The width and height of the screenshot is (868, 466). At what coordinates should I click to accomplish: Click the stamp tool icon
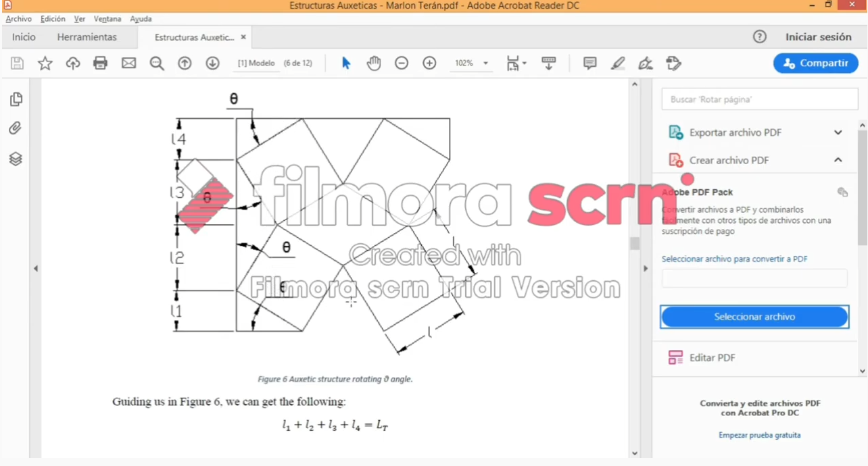click(x=673, y=63)
